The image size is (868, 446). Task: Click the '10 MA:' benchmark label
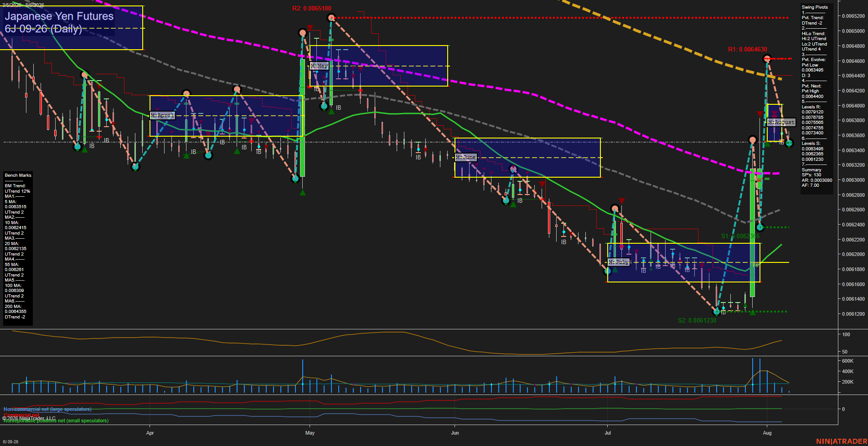pos(12,223)
